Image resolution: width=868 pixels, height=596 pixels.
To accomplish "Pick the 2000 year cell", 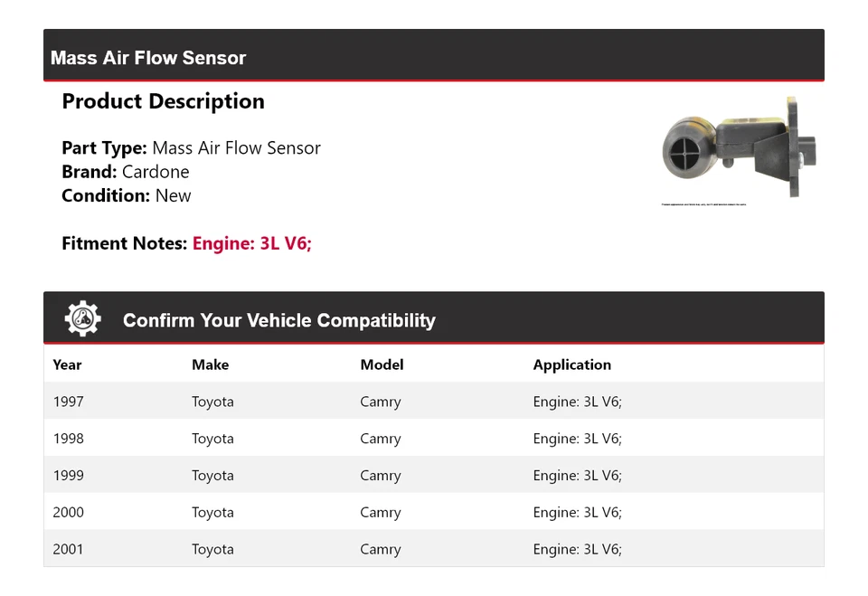I will click(68, 512).
